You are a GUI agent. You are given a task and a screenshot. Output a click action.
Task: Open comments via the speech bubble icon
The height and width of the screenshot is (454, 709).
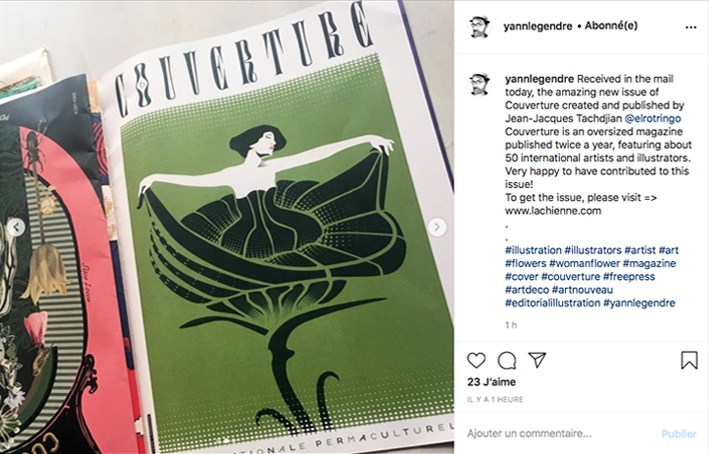(x=507, y=360)
